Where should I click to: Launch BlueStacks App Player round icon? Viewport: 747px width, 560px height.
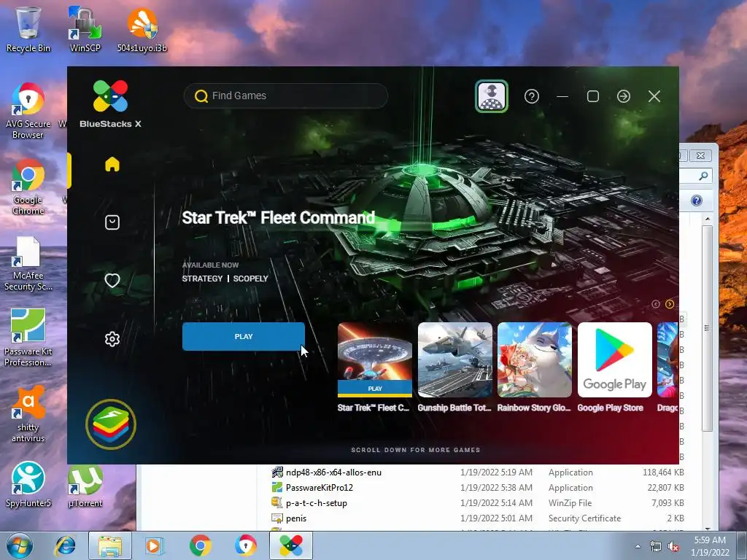[111, 424]
